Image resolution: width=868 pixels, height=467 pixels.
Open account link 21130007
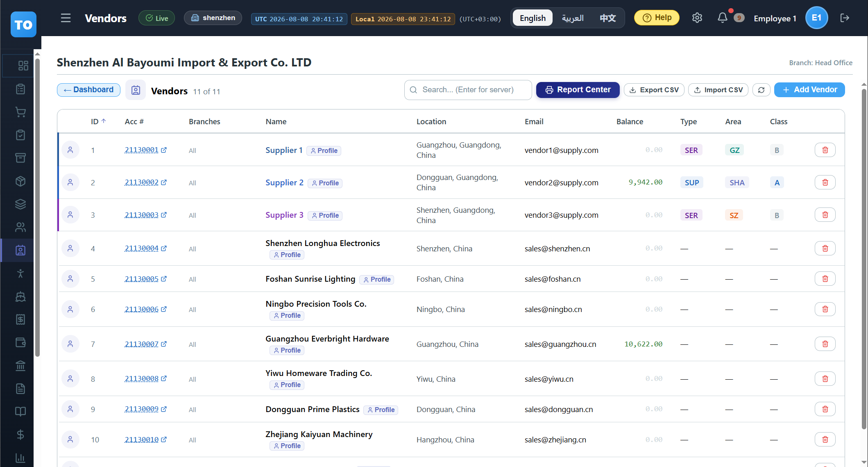[145, 344]
